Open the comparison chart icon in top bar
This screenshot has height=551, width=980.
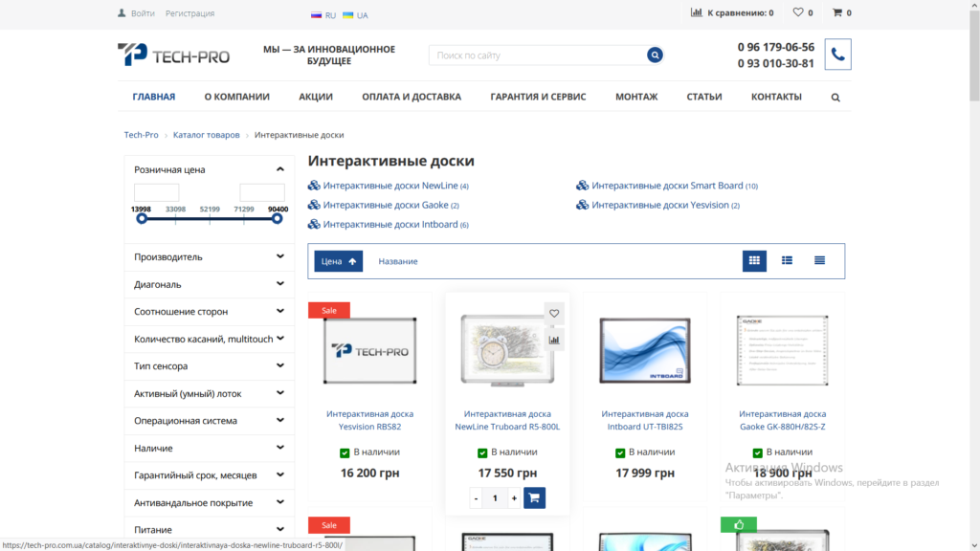tap(697, 12)
